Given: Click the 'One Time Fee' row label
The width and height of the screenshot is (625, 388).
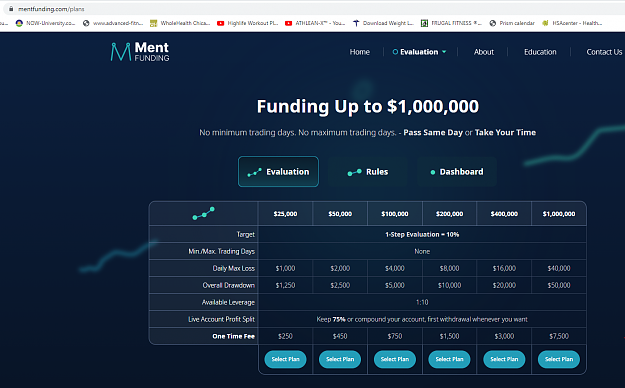Looking at the screenshot, I should click(x=234, y=336).
